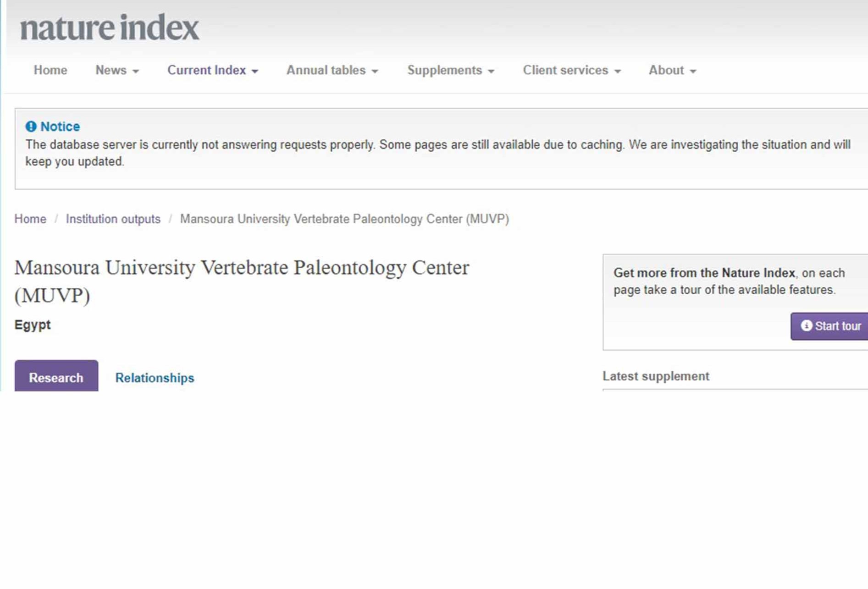Expand the News dropdown menu
This screenshot has width=868, height=589.
coord(117,70)
